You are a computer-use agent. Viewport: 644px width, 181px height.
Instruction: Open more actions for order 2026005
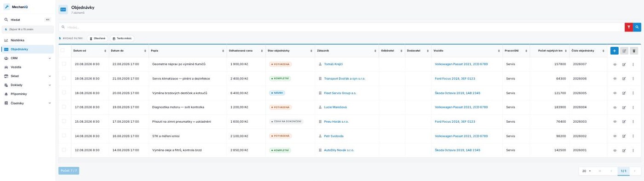pos(633,93)
